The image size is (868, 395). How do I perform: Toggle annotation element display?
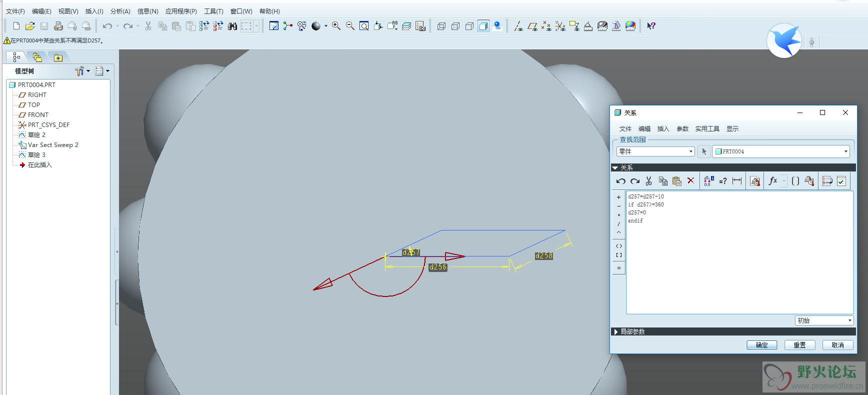574,26
